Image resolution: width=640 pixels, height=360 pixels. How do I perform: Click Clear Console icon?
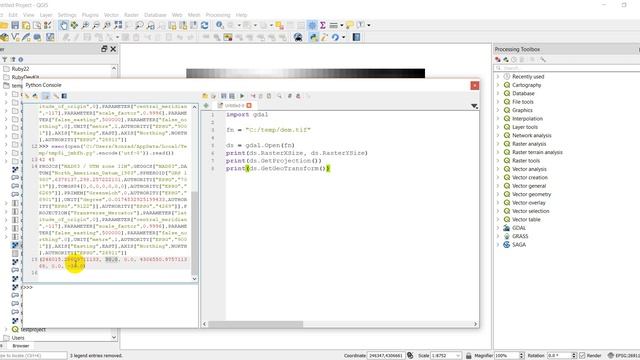point(27,96)
